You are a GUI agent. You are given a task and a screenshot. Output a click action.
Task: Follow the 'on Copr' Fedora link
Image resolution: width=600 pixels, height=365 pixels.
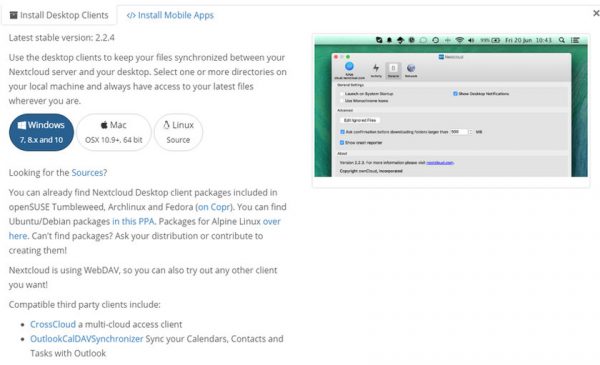(214, 207)
